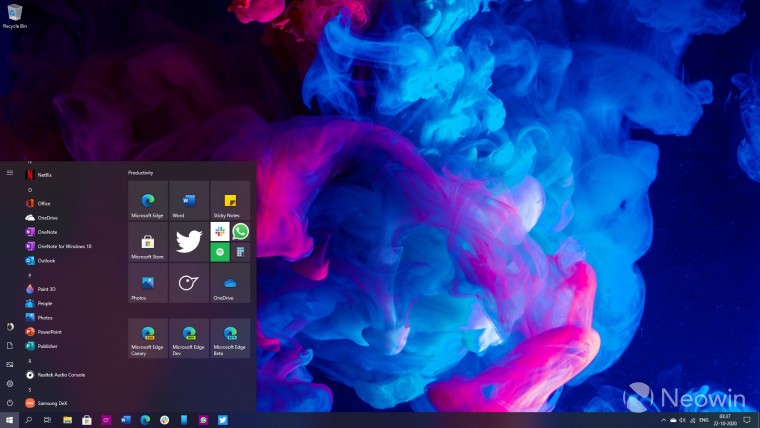Image resolution: width=760 pixels, height=428 pixels.
Task: Click the Microsoft Store tile
Action: (148, 242)
